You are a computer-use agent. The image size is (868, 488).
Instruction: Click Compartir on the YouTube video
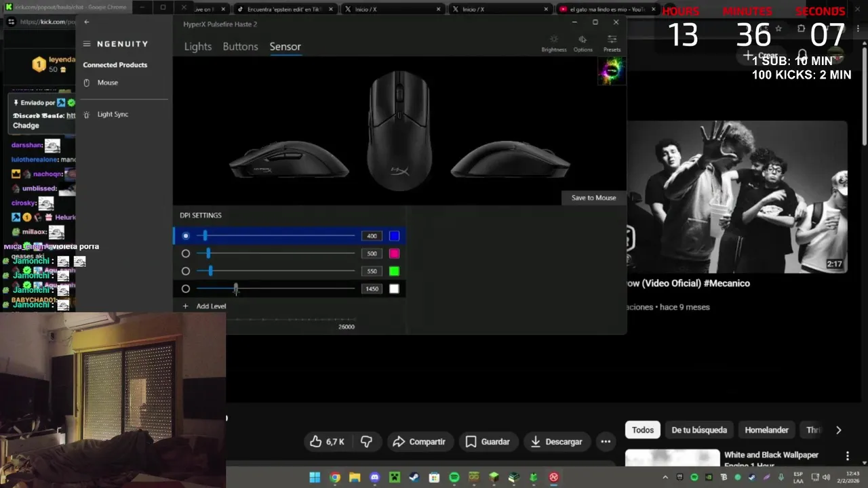click(419, 442)
